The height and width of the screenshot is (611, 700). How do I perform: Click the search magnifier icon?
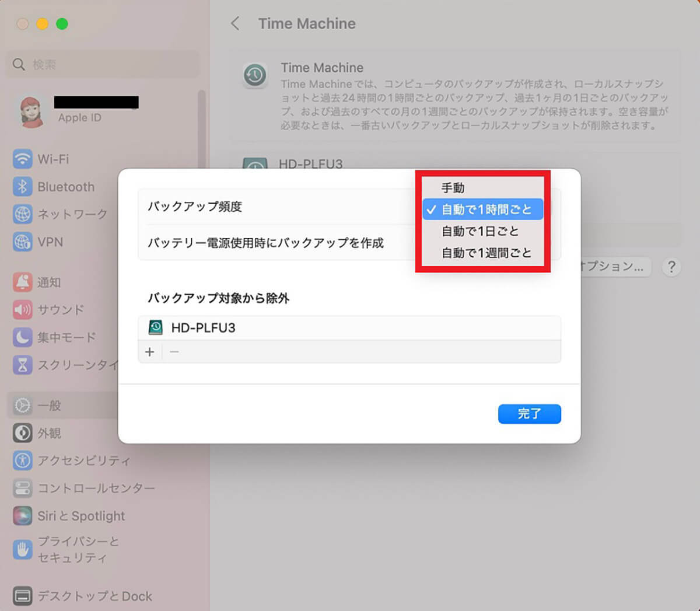(x=19, y=64)
